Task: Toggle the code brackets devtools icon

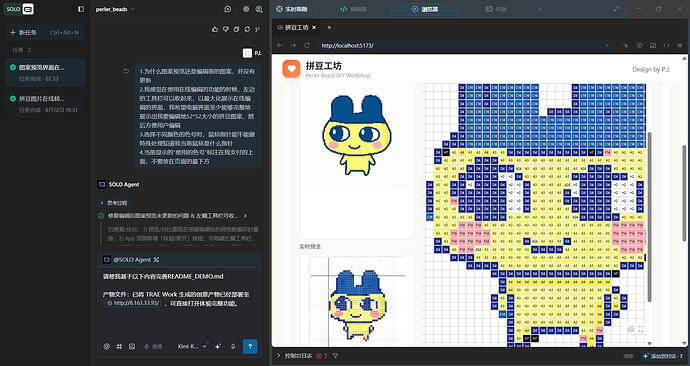Action: [666, 45]
